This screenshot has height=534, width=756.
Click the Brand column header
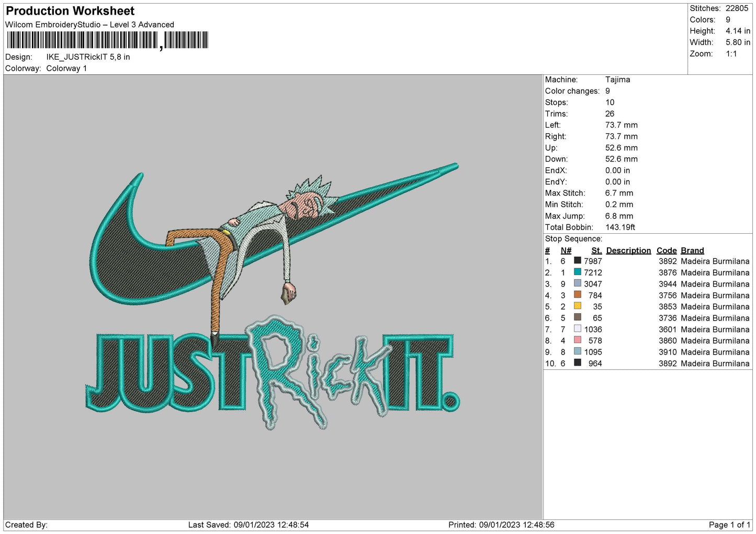(x=692, y=251)
